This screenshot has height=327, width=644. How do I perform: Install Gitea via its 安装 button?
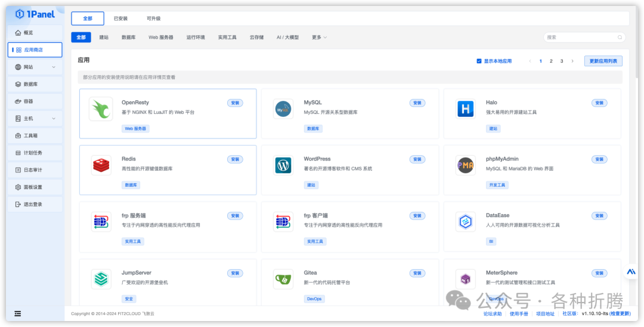tap(417, 273)
